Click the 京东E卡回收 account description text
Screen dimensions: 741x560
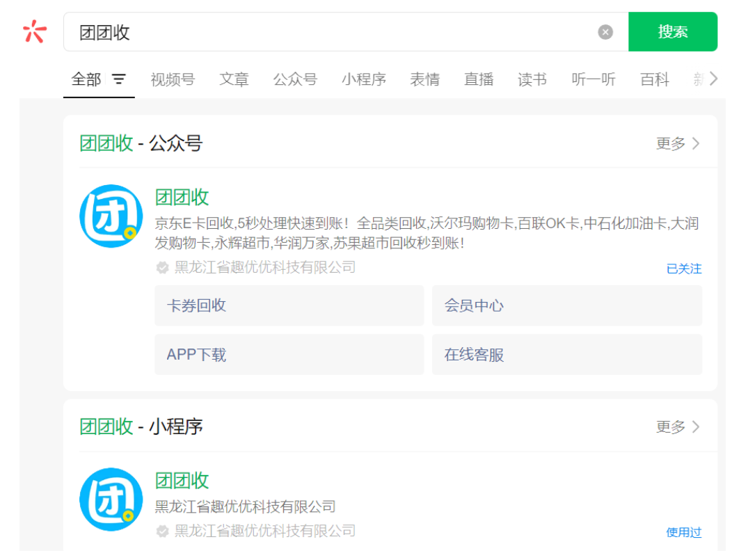pyautogui.click(x=427, y=233)
